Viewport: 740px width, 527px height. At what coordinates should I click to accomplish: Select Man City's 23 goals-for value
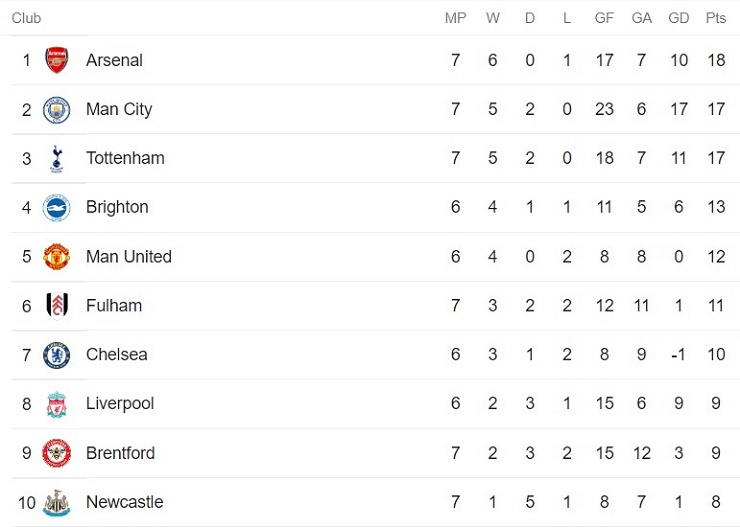[x=604, y=109]
